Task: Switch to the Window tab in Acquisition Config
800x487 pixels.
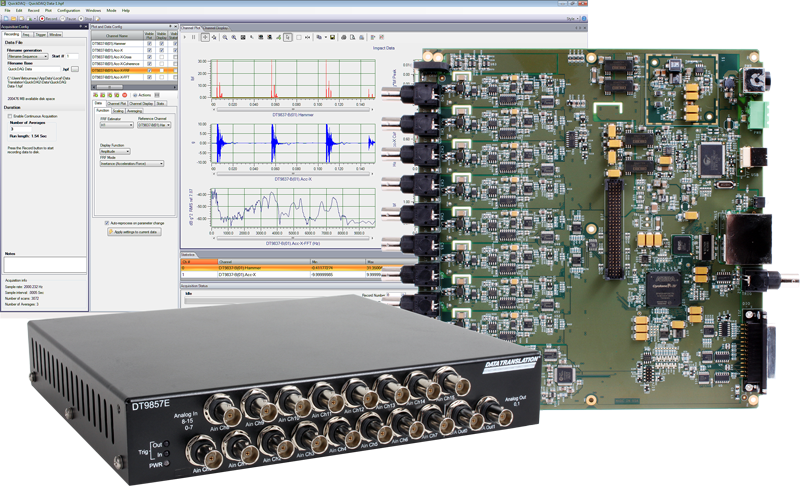Action: 55,34
